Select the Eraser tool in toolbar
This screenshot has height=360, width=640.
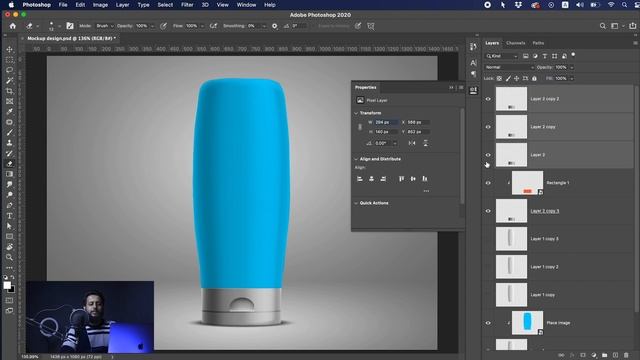pyautogui.click(x=9, y=164)
